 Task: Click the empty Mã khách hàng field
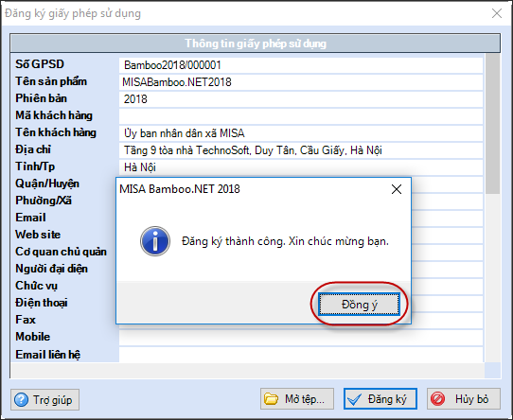[x=301, y=116]
